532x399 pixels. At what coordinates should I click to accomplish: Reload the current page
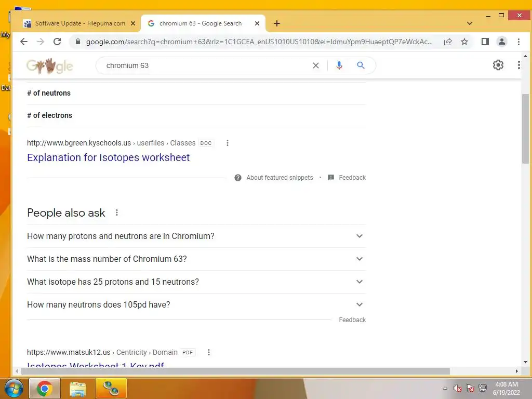click(x=57, y=42)
